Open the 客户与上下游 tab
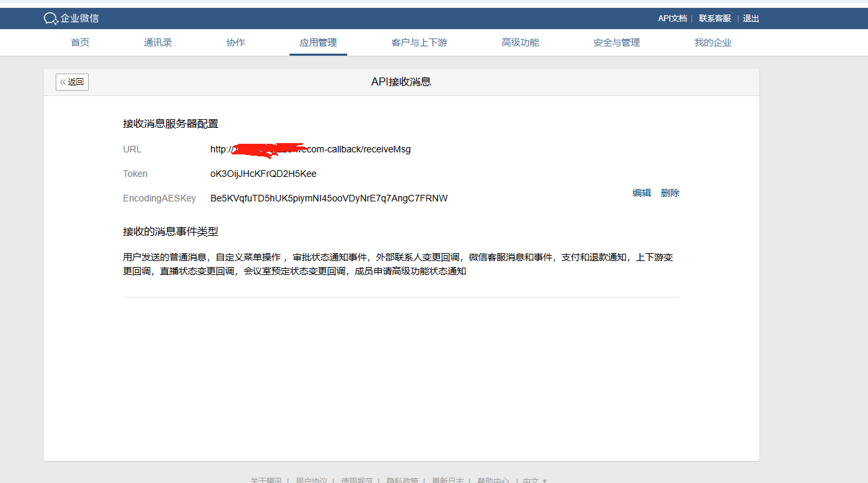 (419, 42)
